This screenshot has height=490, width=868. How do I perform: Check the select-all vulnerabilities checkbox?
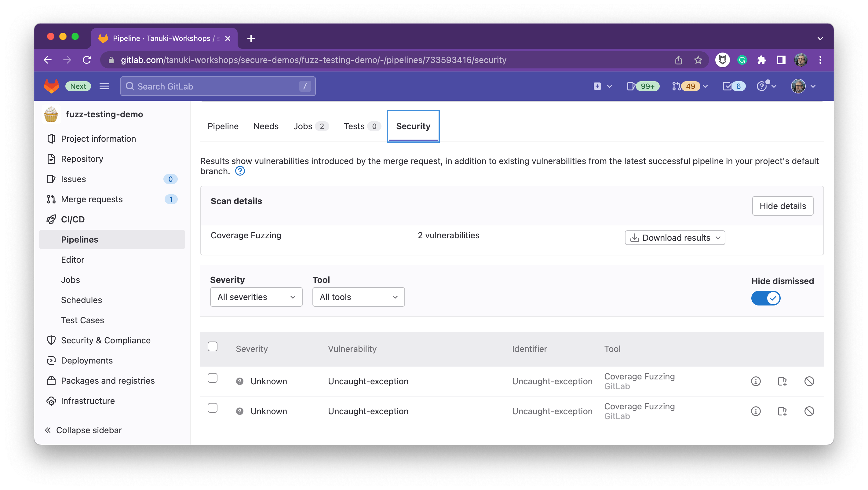(213, 347)
